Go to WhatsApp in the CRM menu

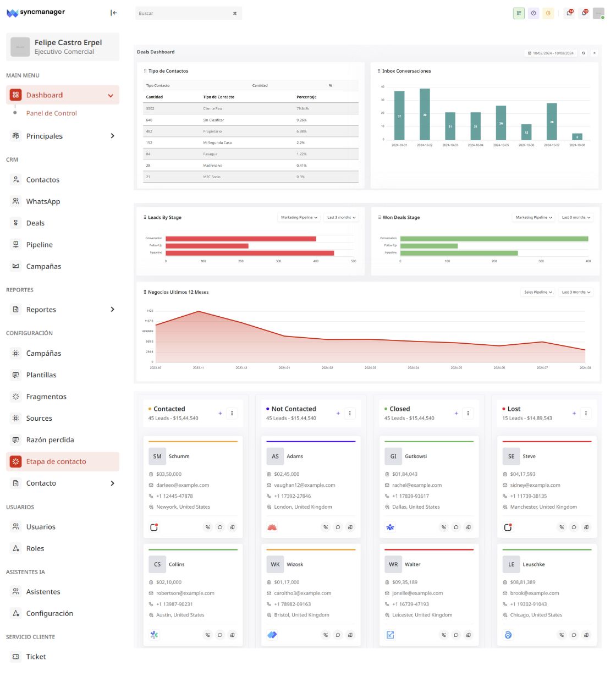click(43, 201)
